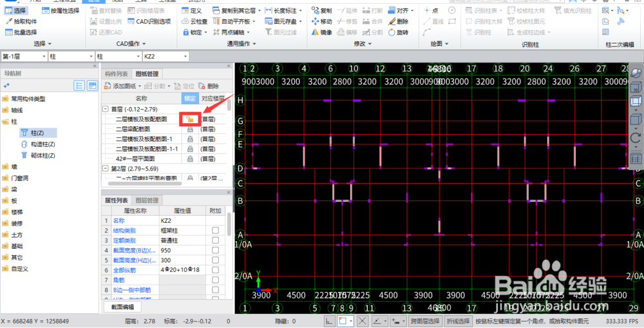644x328 pixels.
Task: Select the 旋转 (Rotate) tool
Action: coord(398,32)
